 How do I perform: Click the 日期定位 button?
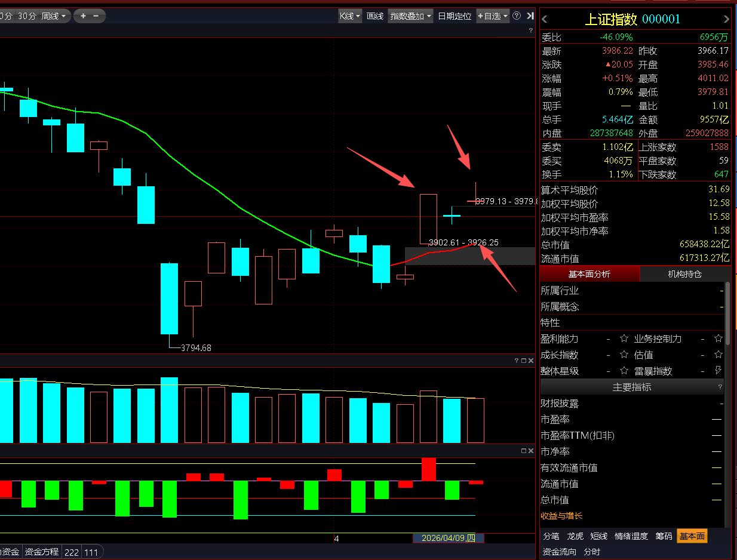coord(454,16)
